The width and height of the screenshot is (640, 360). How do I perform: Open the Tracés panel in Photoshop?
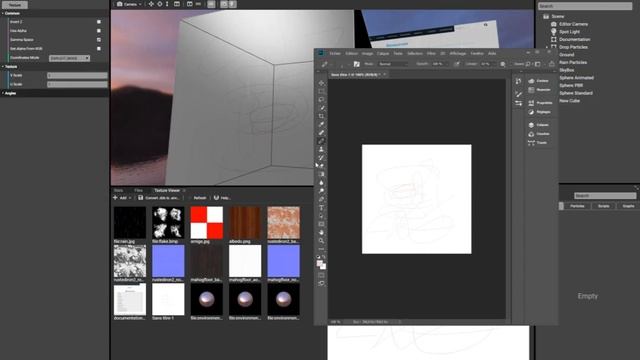tap(538, 143)
